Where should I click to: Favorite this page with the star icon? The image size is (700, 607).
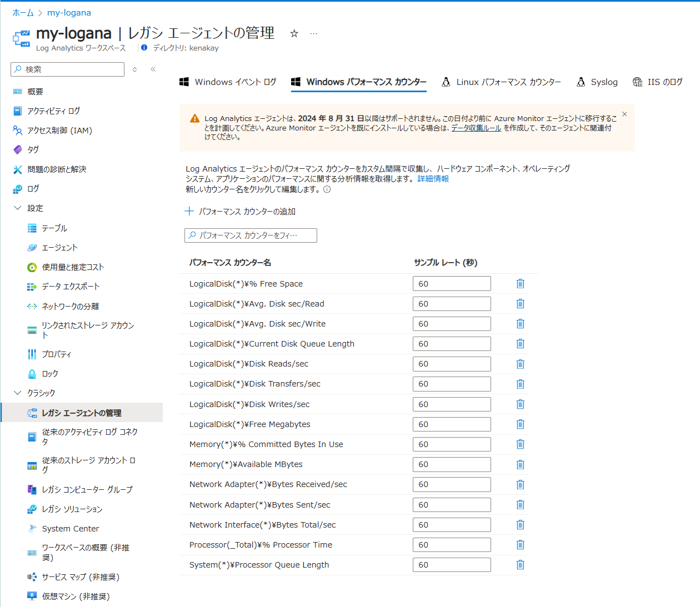pos(294,33)
